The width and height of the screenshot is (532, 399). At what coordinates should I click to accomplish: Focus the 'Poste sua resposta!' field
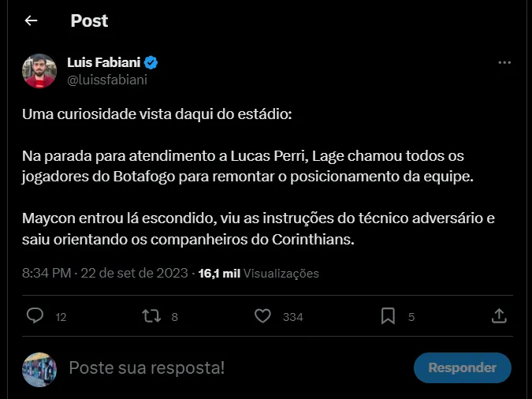click(236, 367)
